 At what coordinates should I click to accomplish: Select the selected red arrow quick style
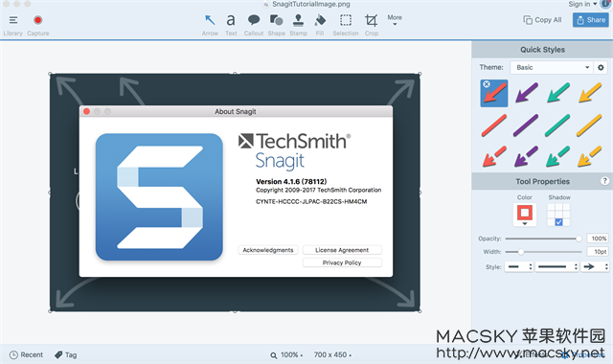(x=494, y=94)
